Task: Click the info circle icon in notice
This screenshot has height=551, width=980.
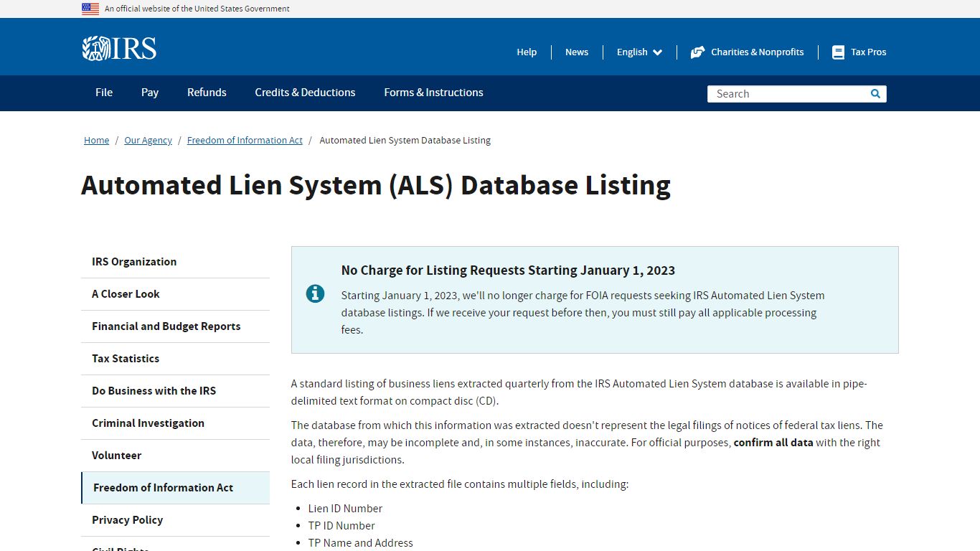Action: (x=315, y=293)
